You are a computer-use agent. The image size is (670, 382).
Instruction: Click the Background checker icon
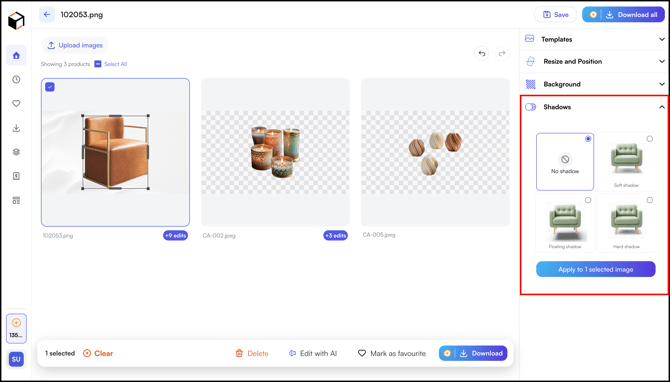coord(530,84)
